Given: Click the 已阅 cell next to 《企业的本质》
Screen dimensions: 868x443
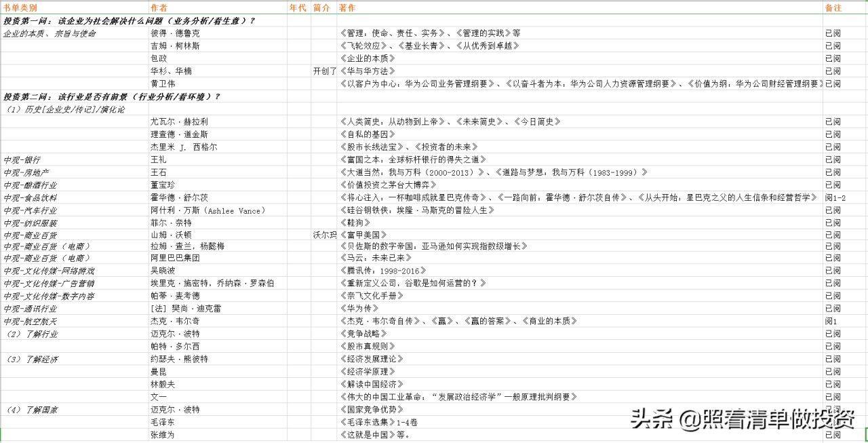Looking at the screenshot, I should [x=832, y=58].
